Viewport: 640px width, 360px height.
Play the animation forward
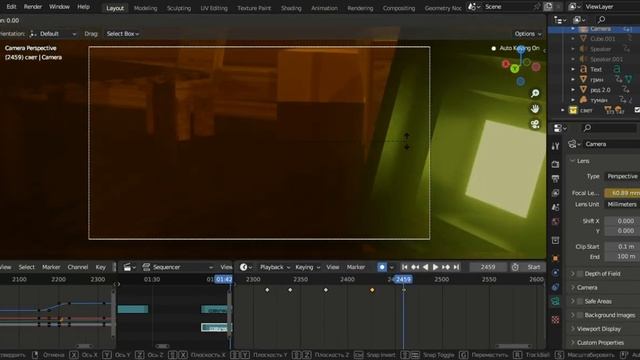(x=435, y=267)
